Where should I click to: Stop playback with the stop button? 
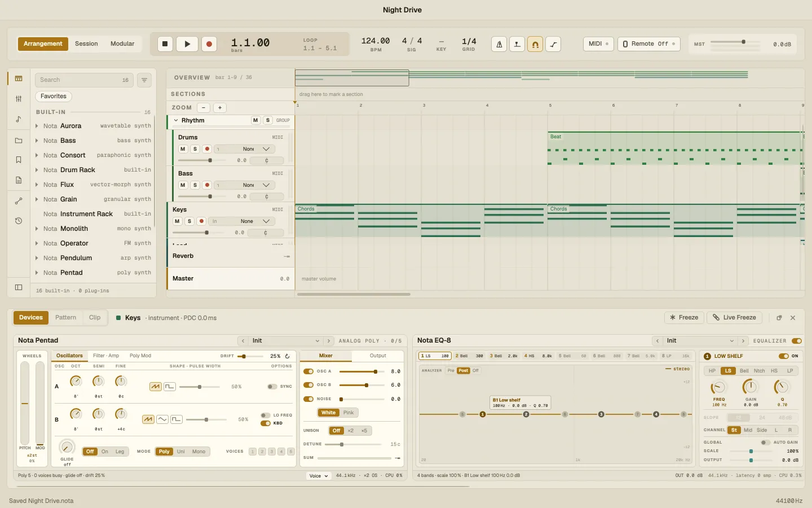[x=165, y=44]
